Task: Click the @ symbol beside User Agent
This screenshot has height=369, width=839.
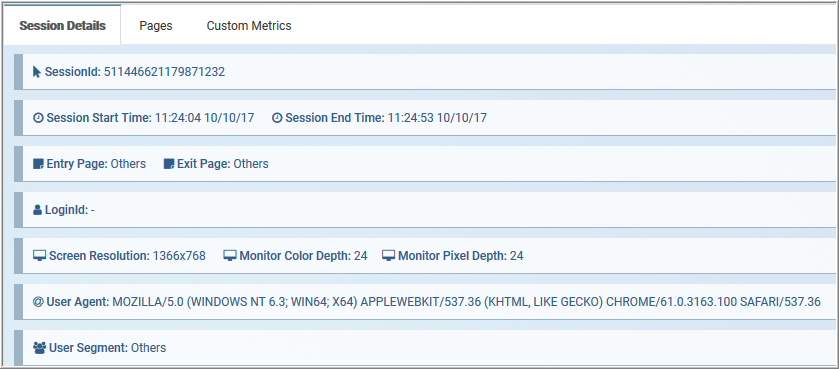Action: click(x=38, y=302)
